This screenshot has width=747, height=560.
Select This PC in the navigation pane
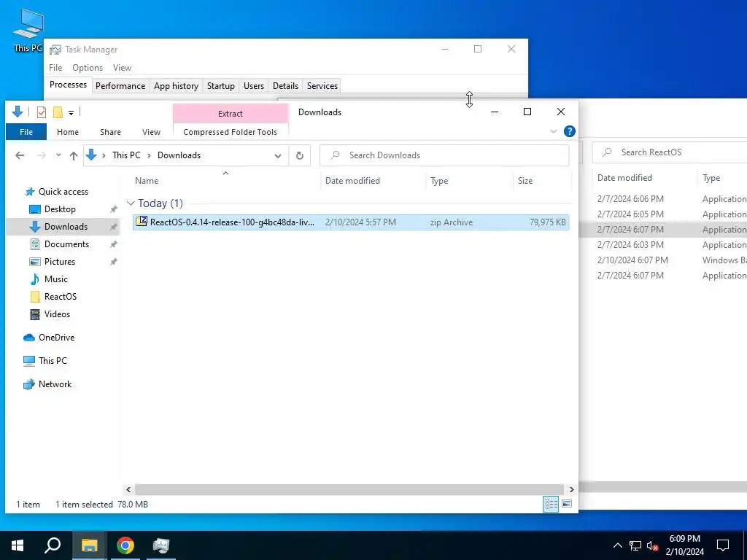[x=53, y=361]
